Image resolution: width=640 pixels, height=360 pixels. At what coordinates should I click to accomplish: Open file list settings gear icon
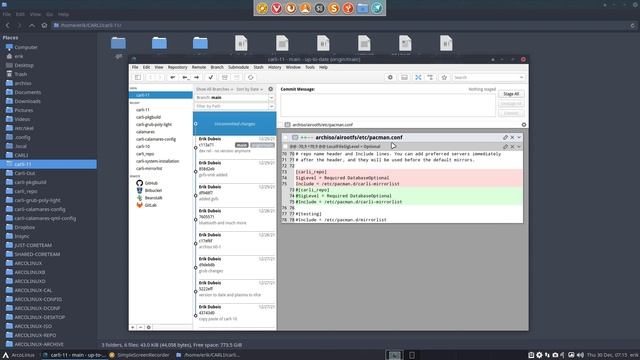pyautogui.click(x=524, y=124)
